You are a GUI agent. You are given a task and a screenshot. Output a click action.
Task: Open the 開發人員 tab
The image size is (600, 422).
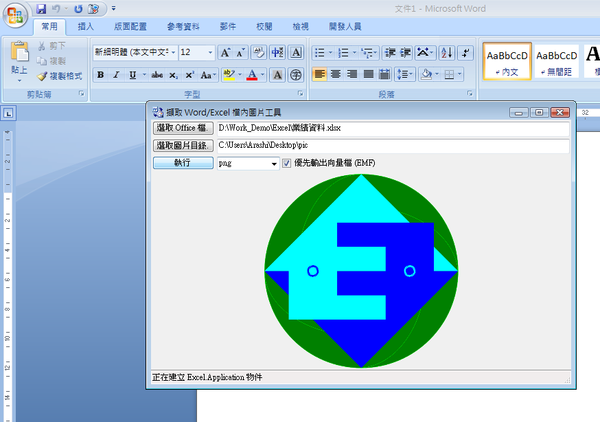(345, 26)
